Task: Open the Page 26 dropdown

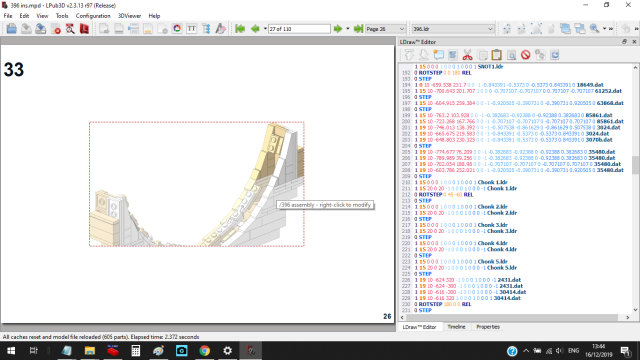Action: tap(385, 29)
